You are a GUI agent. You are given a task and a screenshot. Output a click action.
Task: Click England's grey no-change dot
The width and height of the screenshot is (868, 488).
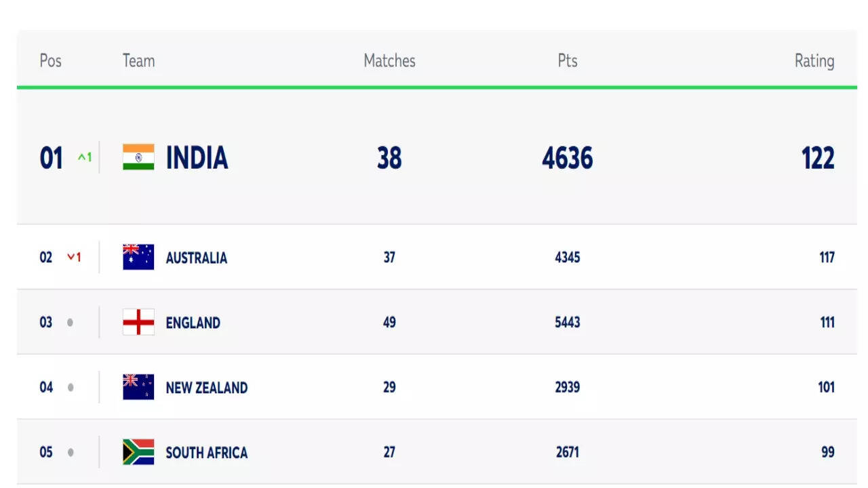tap(70, 323)
